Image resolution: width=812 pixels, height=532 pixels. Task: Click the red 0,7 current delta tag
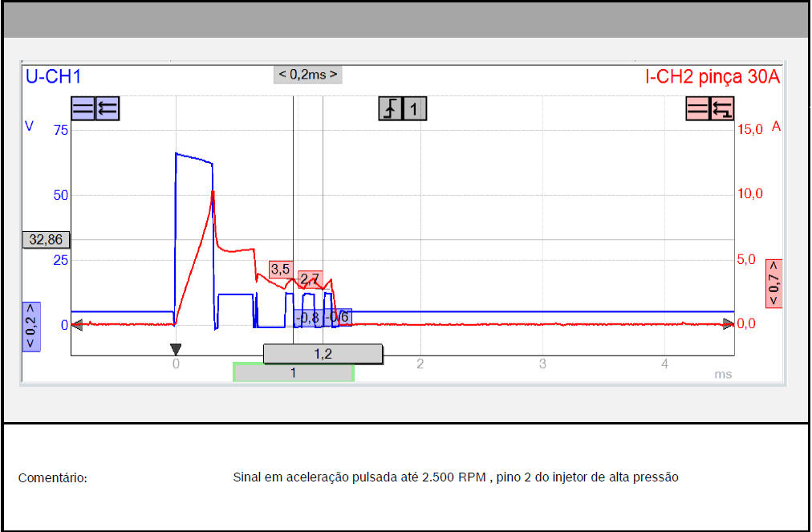click(773, 282)
